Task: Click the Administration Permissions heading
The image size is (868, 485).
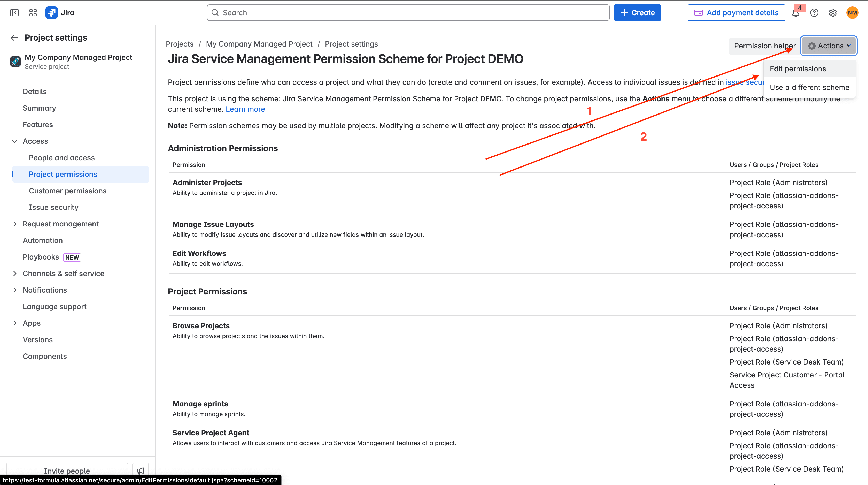Action: coord(223,148)
